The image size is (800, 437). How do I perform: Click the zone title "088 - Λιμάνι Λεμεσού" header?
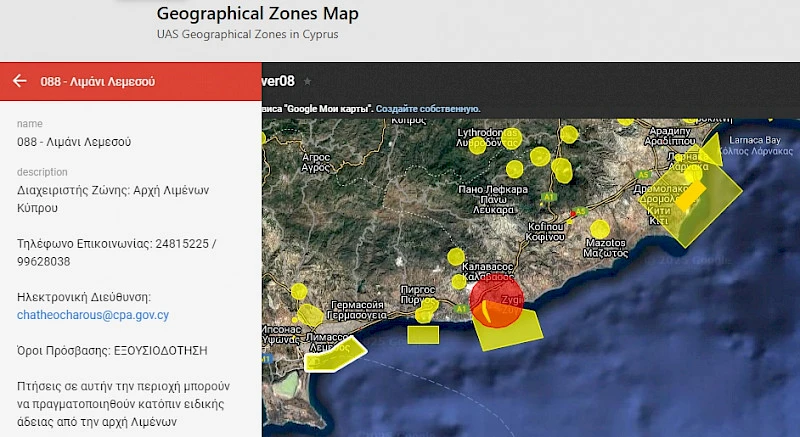pos(97,82)
